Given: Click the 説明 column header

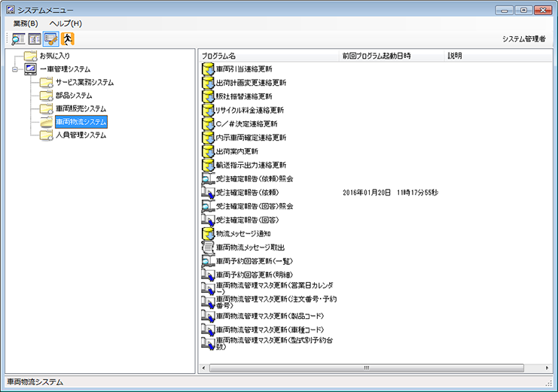Looking at the screenshot, I should point(455,56).
